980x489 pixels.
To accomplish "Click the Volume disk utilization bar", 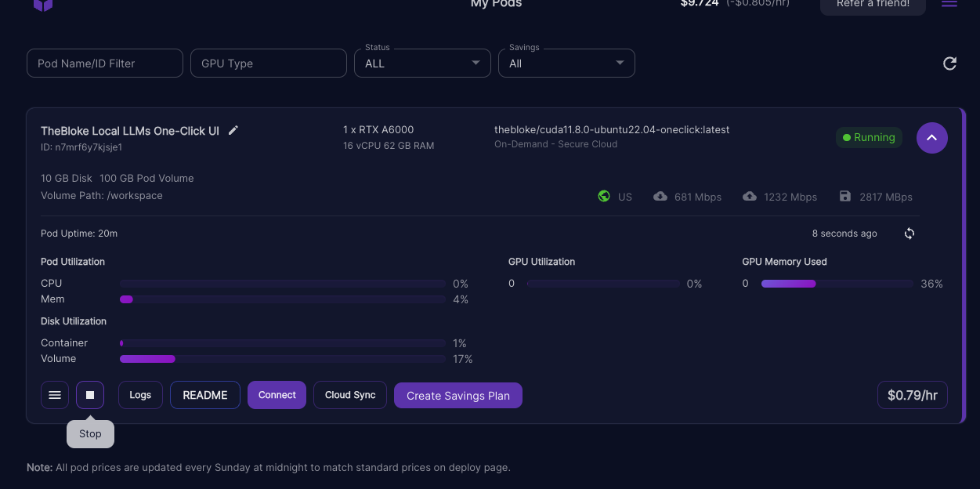I will [283, 359].
